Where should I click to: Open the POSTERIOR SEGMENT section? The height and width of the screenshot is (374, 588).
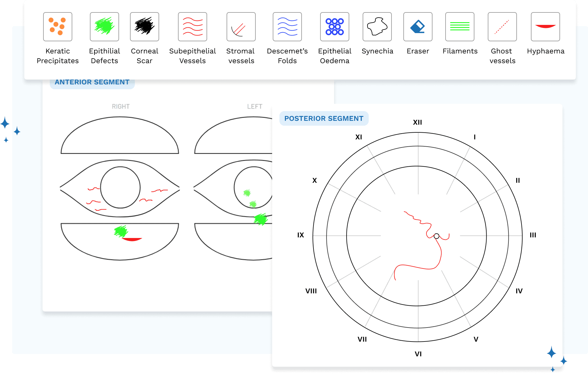pos(324,118)
